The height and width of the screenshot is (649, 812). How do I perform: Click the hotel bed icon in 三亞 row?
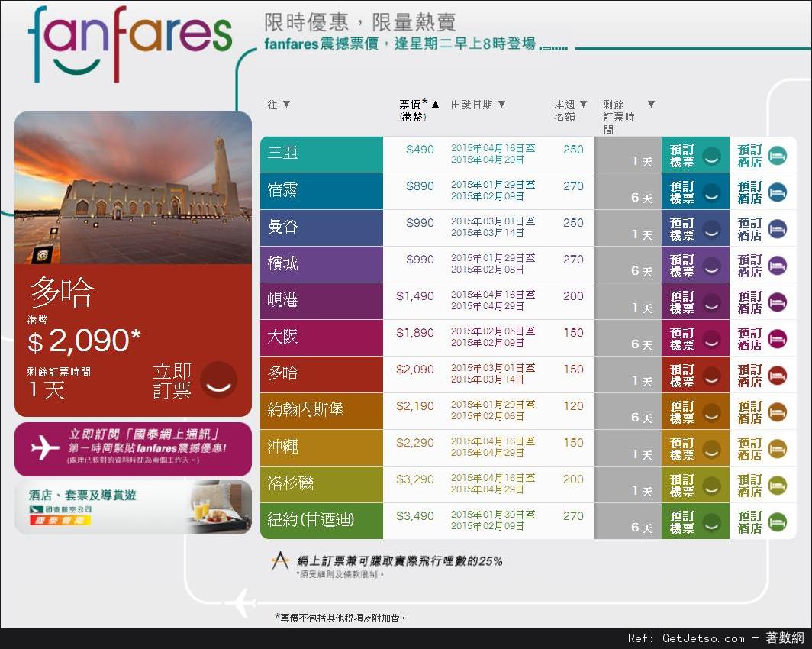pyautogui.click(x=777, y=156)
